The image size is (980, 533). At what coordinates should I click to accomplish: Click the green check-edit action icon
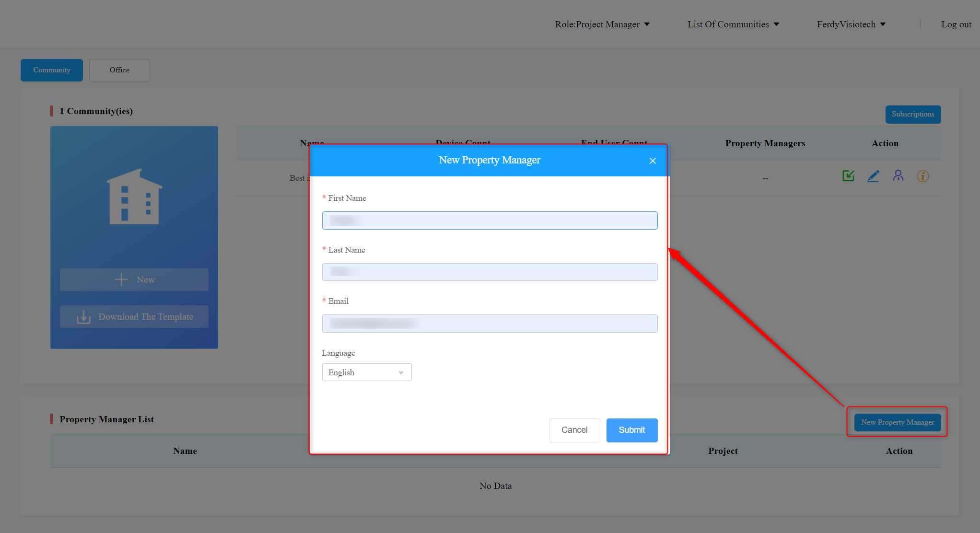tap(848, 176)
